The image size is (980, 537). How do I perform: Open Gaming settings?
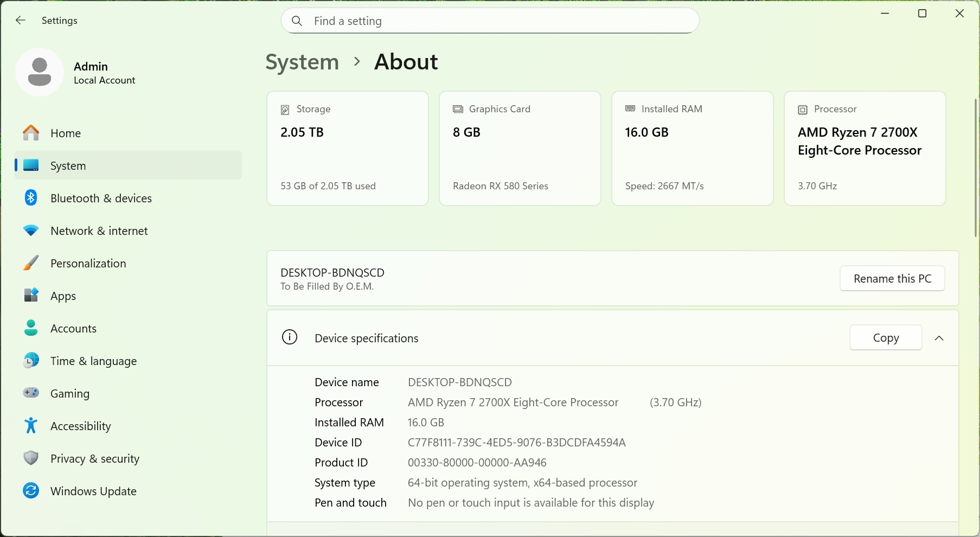[x=128, y=393]
